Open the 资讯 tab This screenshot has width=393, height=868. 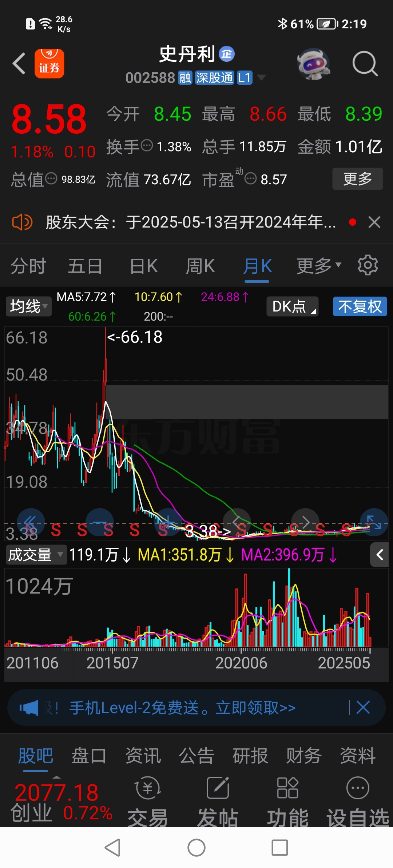pyautogui.click(x=143, y=756)
